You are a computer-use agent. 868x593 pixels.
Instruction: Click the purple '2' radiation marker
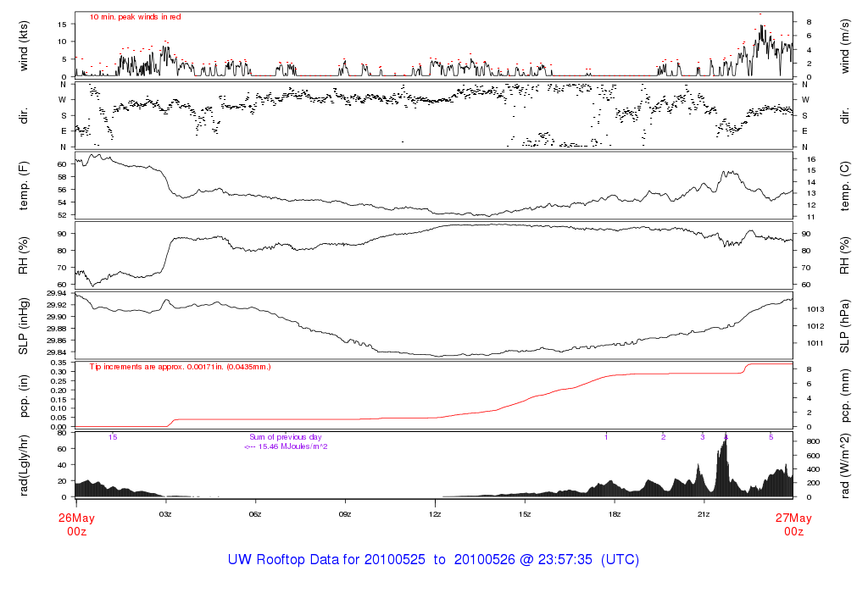pos(663,437)
